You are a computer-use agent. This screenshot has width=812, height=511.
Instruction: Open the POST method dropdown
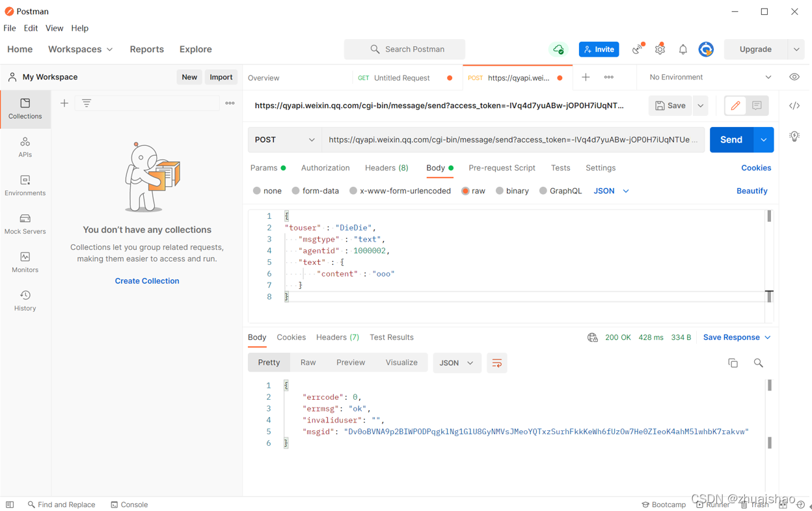click(285, 140)
